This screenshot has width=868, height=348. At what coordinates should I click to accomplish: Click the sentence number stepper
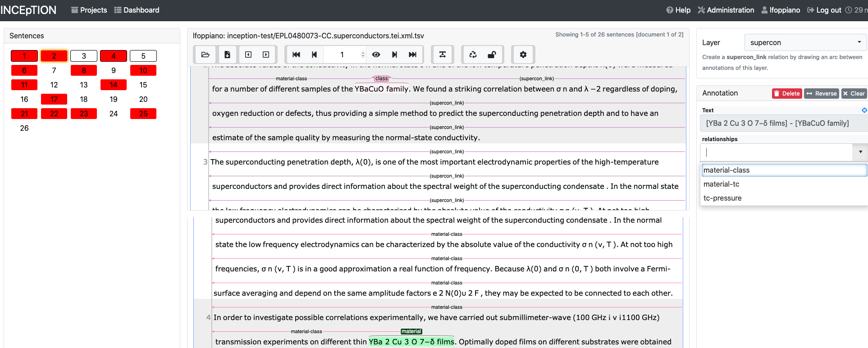(x=363, y=55)
